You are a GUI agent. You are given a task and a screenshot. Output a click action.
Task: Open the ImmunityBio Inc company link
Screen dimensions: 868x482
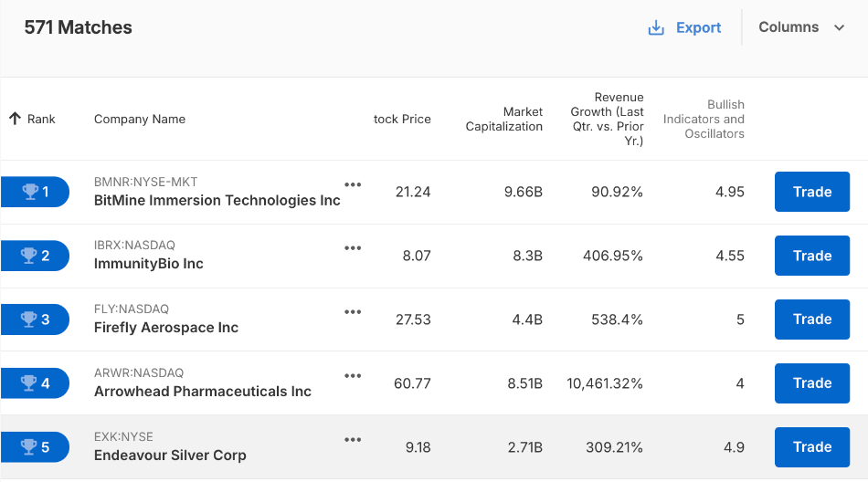pyautogui.click(x=149, y=264)
